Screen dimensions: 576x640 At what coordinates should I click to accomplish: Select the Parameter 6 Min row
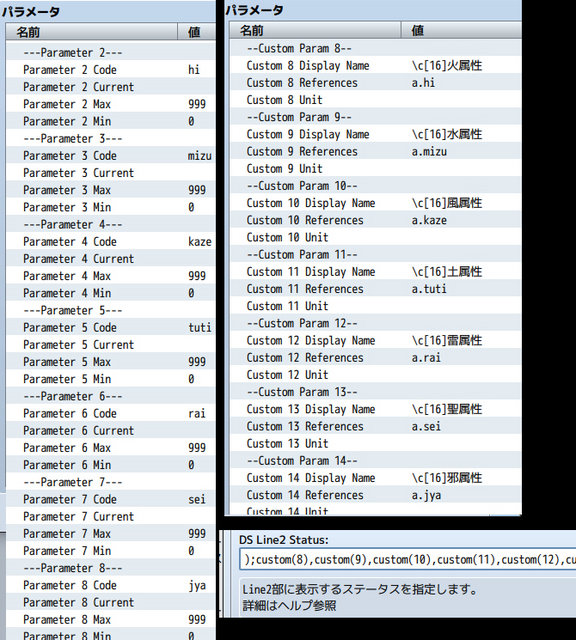(x=111, y=465)
